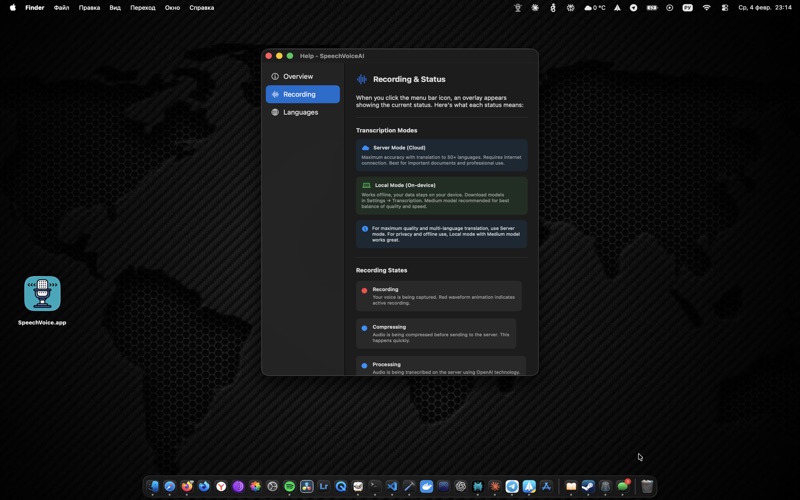
Task: Open the Переход menu
Action: [x=142, y=8]
